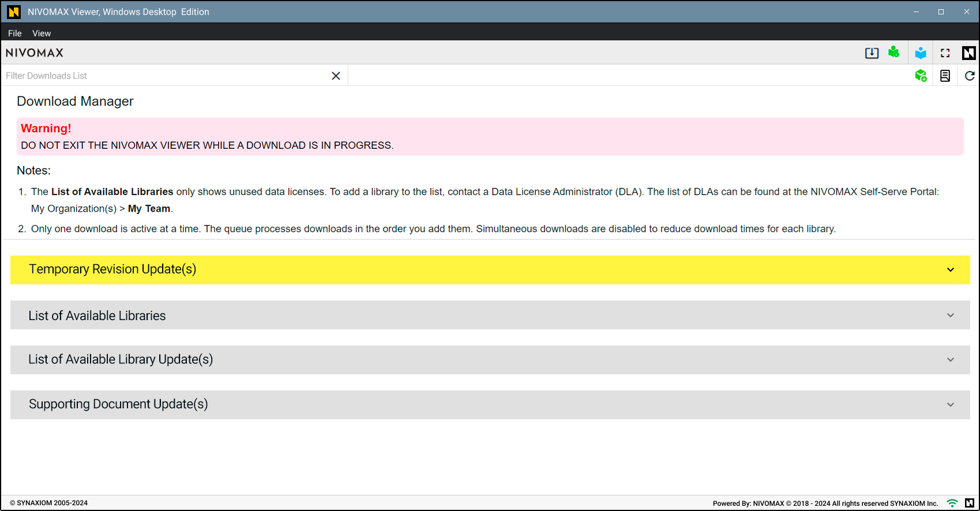Click the green package download icon
Screen dimensions: 980x511
click(x=921, y=76)
